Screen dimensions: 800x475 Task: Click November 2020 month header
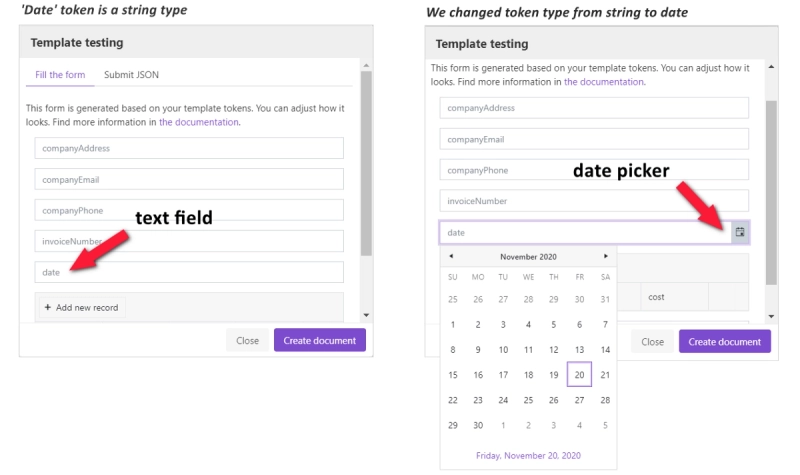pyautogui.click(x=528, y=257)
